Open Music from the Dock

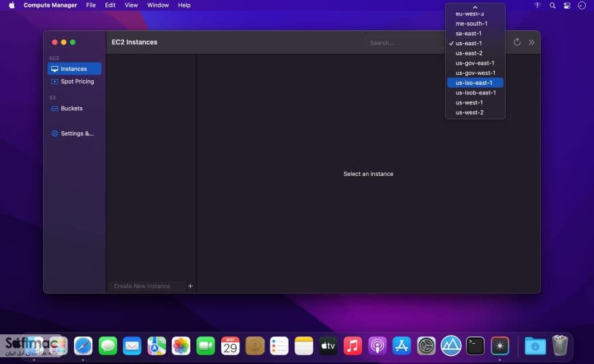[x=353, y=346]
